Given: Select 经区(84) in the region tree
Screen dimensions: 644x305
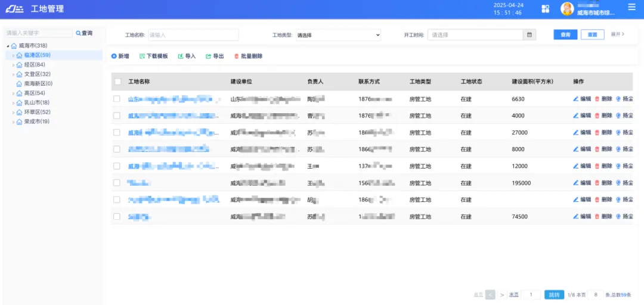Looking at the screenshot, I should [x=34, y=65].
